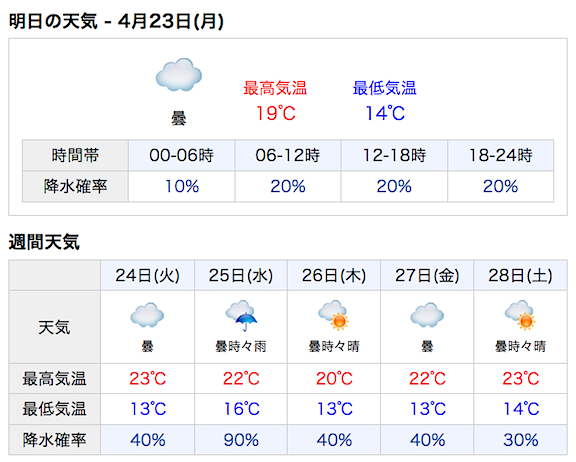Click the 26日(木) cloud and sun icon
576x462 pixels.
click(334, 315)
